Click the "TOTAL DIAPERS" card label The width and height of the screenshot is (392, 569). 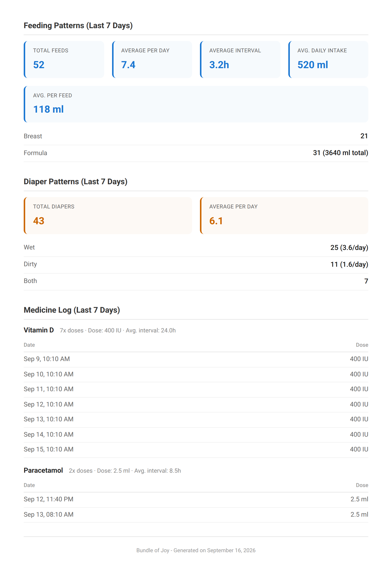click(54, 207)
